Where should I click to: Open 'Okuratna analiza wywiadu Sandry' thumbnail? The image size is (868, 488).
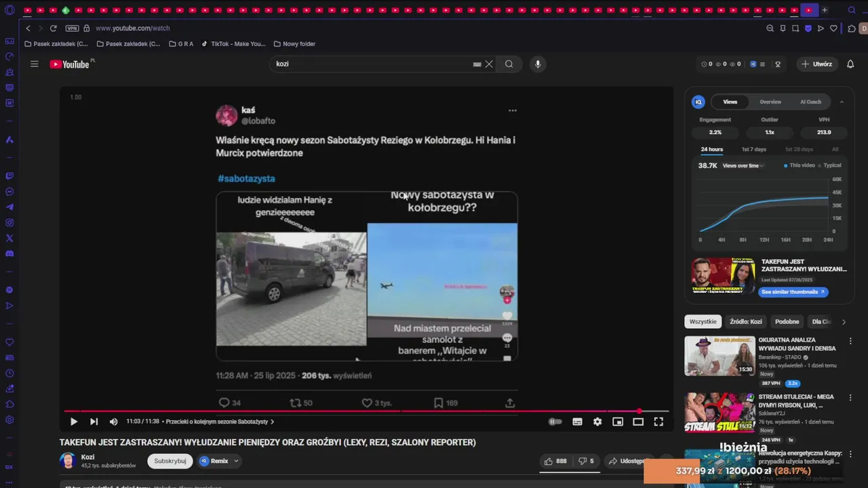[719, 356]
